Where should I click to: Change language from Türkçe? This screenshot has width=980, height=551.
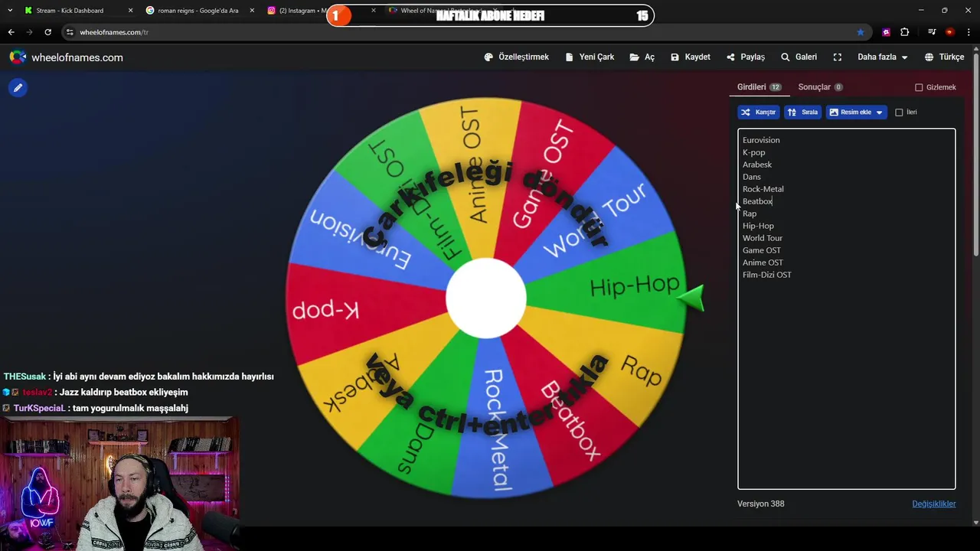[x=944, y=57]
